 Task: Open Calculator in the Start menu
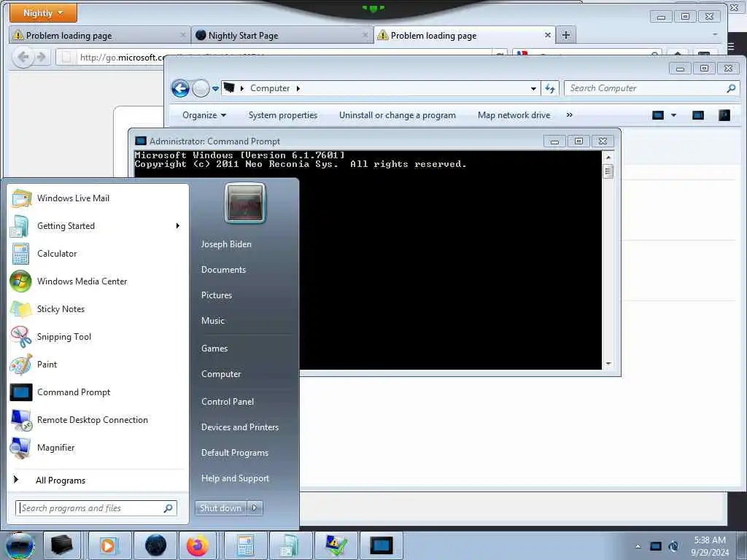coord(98,253)
